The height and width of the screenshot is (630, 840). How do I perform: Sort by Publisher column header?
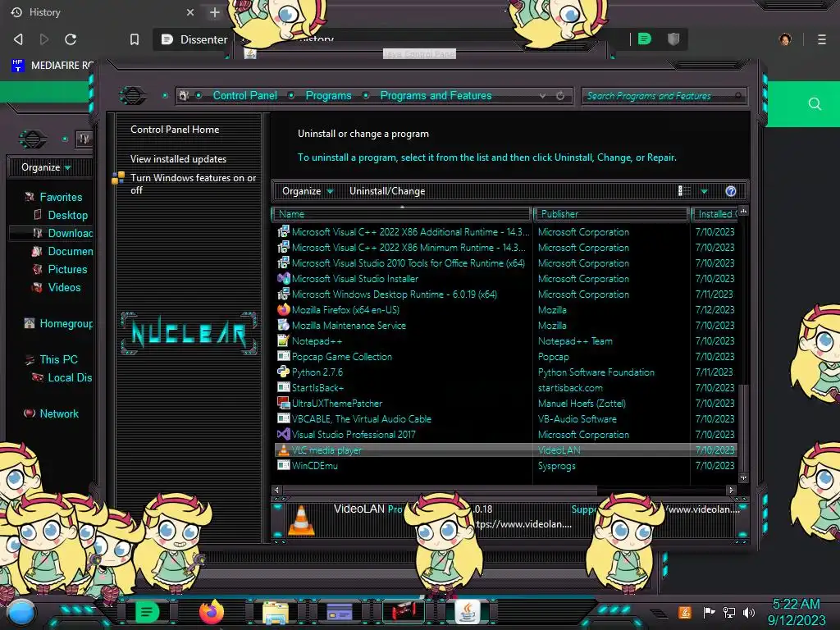(x=611, y=214)
